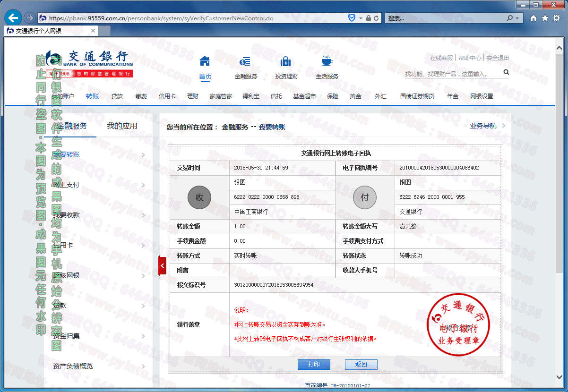Screen dimensions: 568x392
Task: Close the 交通银行个人网银 browser tab
Action: click(93, 31)
